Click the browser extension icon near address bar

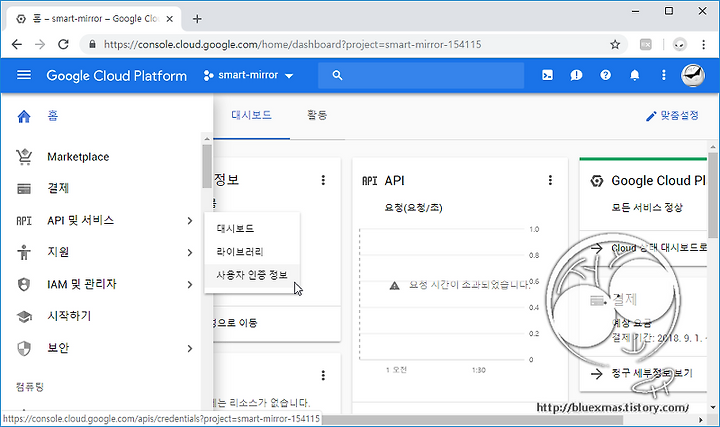point(646,45)
